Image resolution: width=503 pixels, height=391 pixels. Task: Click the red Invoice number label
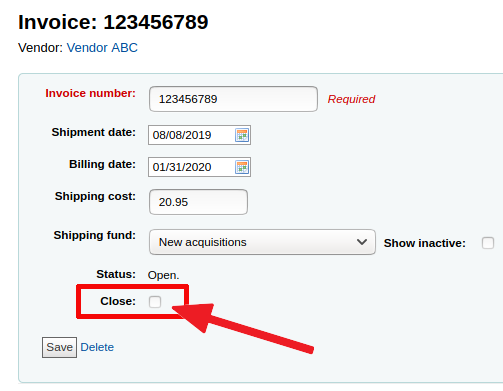click(90, 93)
